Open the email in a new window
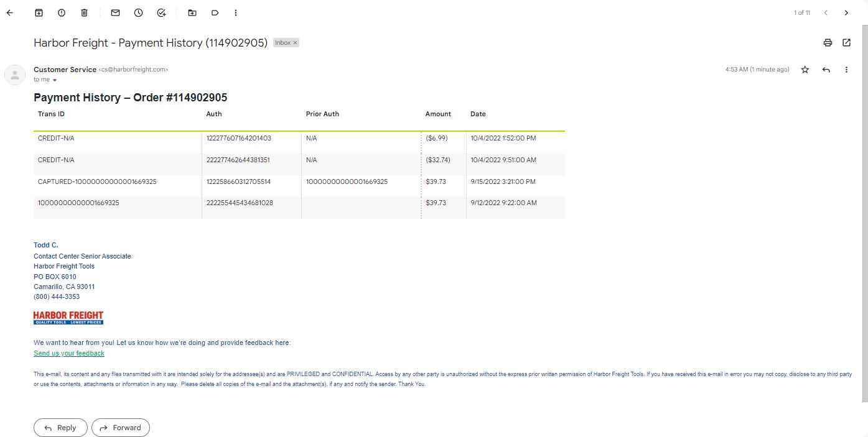 click(846, 43)
